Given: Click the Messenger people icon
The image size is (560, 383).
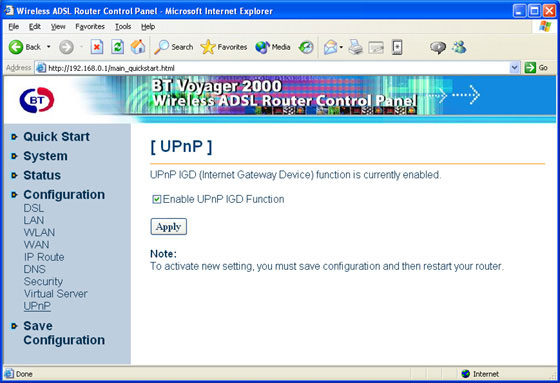Looking at the screenshot, I should coord(459,47).
